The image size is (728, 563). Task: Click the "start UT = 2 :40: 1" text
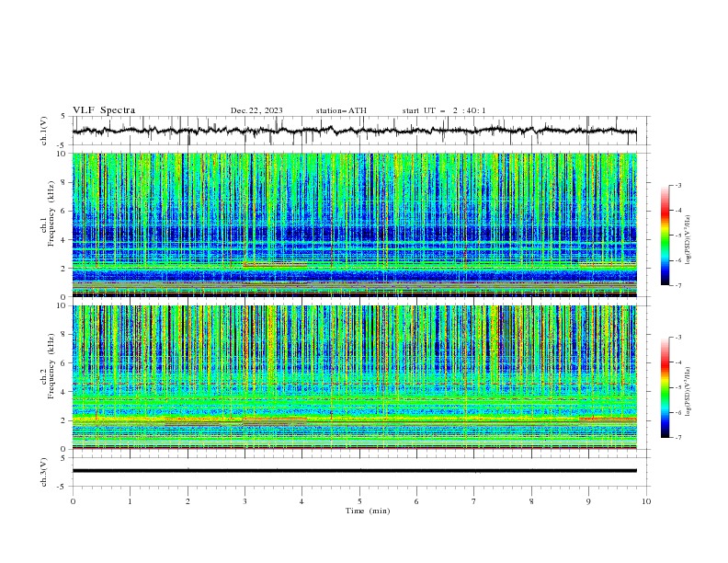pyautogui.click(x=444, y=110)
